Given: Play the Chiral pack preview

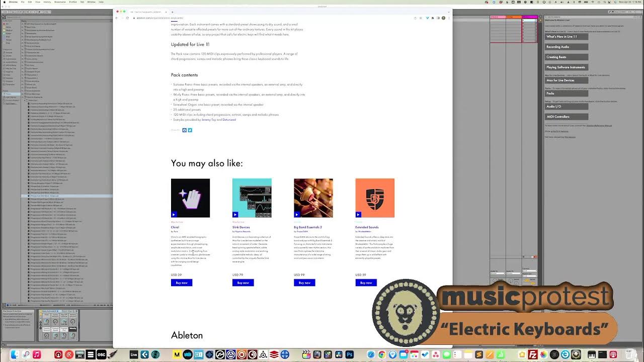Looking at the screenshot, I should click(174, 215).
